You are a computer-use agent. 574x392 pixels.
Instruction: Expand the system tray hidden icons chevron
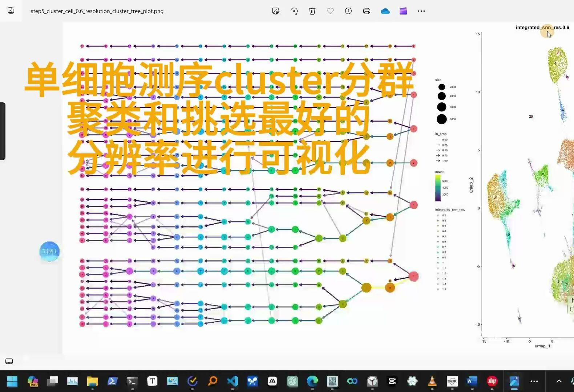[x=559, y=381]
